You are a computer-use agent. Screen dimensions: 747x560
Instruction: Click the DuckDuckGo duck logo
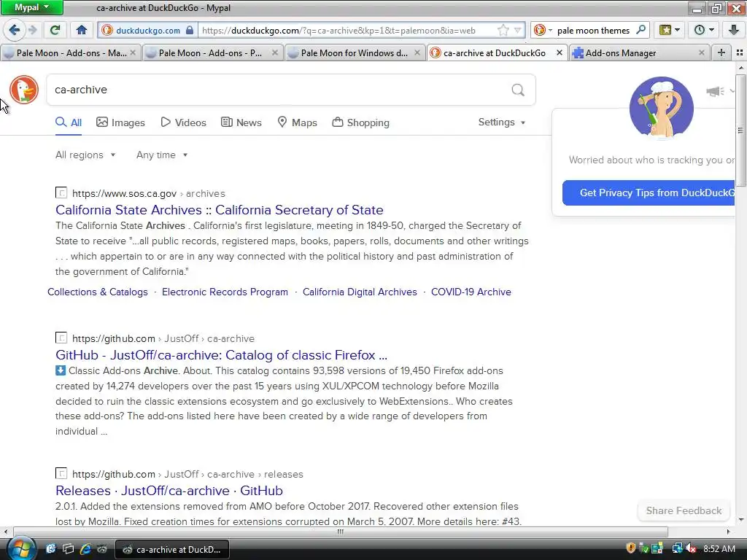point(24,90)
